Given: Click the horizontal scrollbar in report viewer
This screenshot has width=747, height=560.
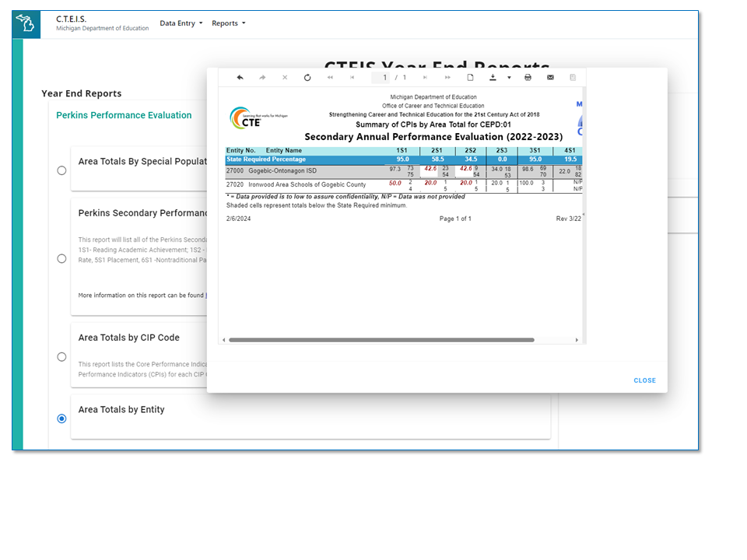Looking at the screenshot, I should pos(381,340).
